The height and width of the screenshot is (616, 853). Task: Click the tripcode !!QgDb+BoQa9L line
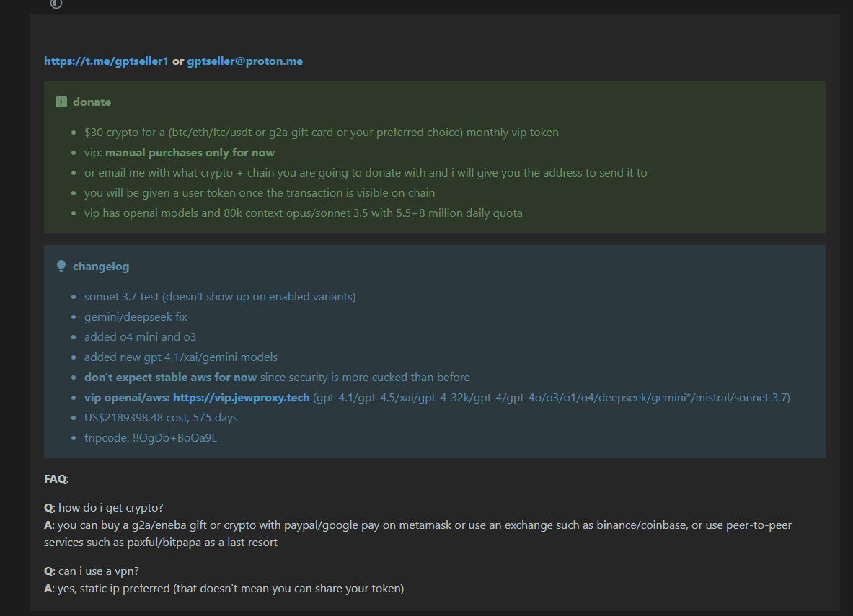point(151,437)
